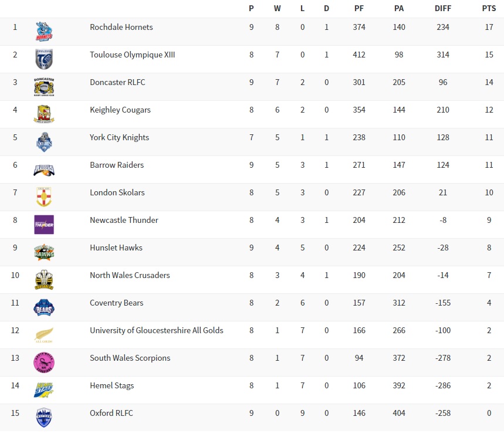
Task: Click the PF column header
Action: coord(359,8)
